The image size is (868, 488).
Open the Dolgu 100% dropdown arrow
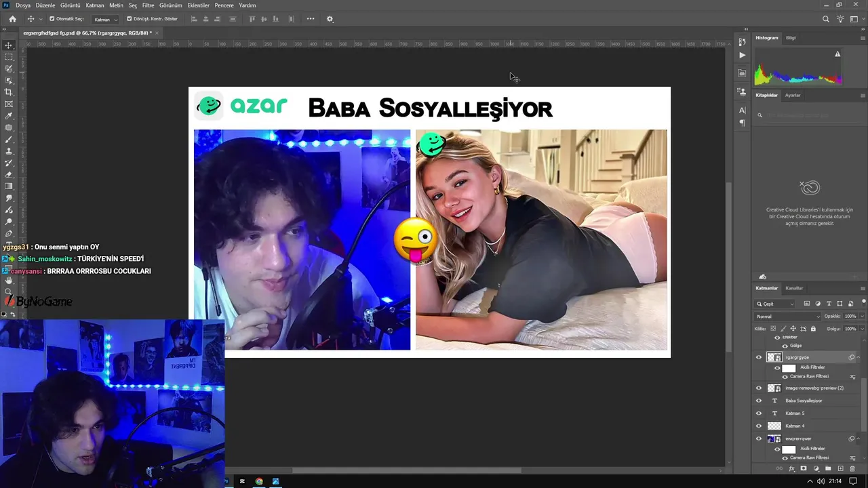[862, 329]
